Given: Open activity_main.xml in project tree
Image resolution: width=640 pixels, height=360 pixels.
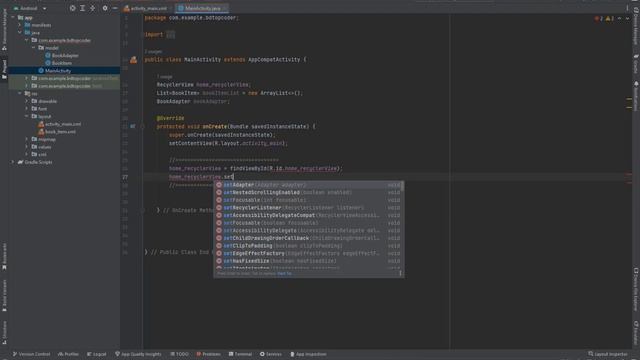Looking at the screenshot, I should (60, 124).
